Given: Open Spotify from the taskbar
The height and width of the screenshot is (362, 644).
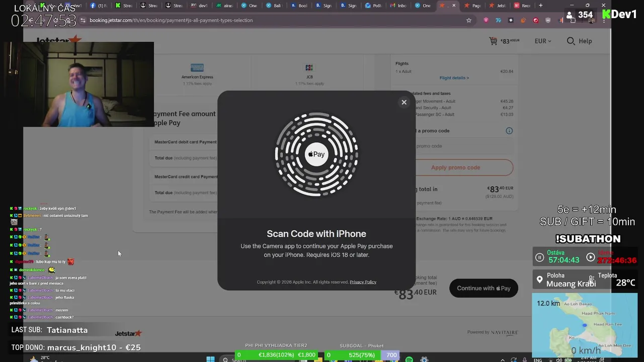Looking at the screenshot, I should tap(409, 359).
